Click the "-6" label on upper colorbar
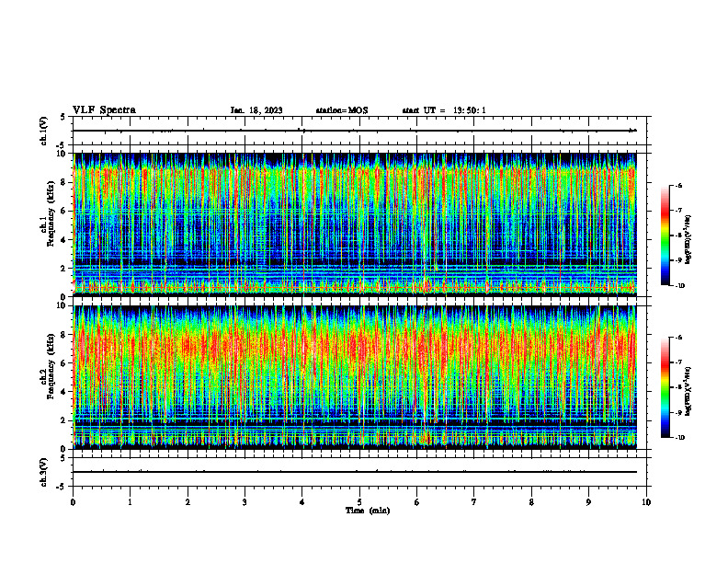The height and width of the screenshot is (563, 728). point(678,186)
